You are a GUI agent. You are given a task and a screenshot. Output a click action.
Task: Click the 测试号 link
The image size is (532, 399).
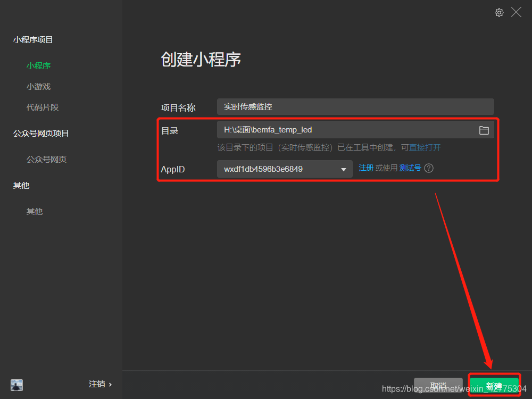pyautogui.click(x=410, y=168)
